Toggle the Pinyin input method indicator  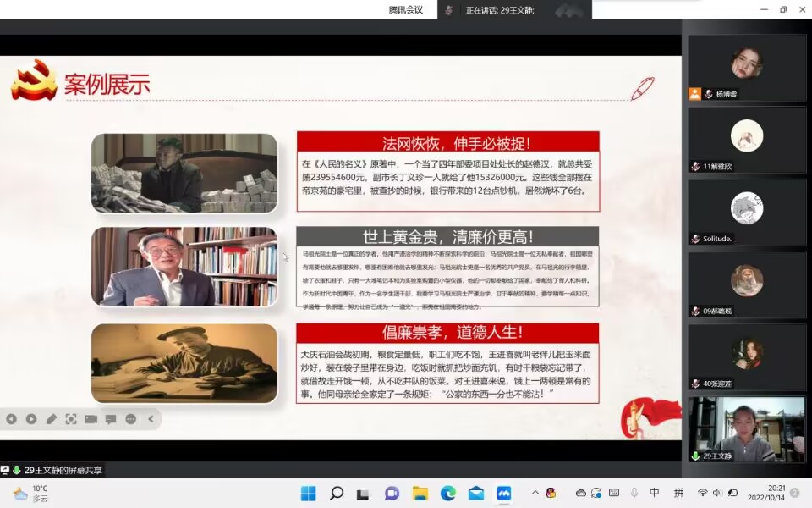click(678, 493)
